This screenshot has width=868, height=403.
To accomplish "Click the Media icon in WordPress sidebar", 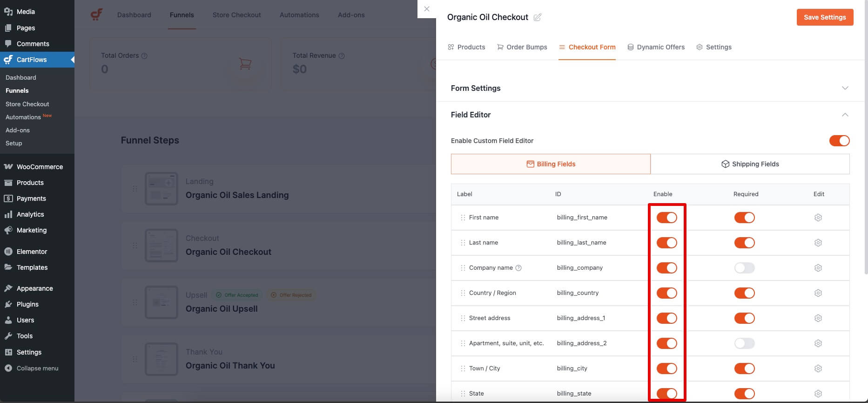I will [x=8, y=12].
